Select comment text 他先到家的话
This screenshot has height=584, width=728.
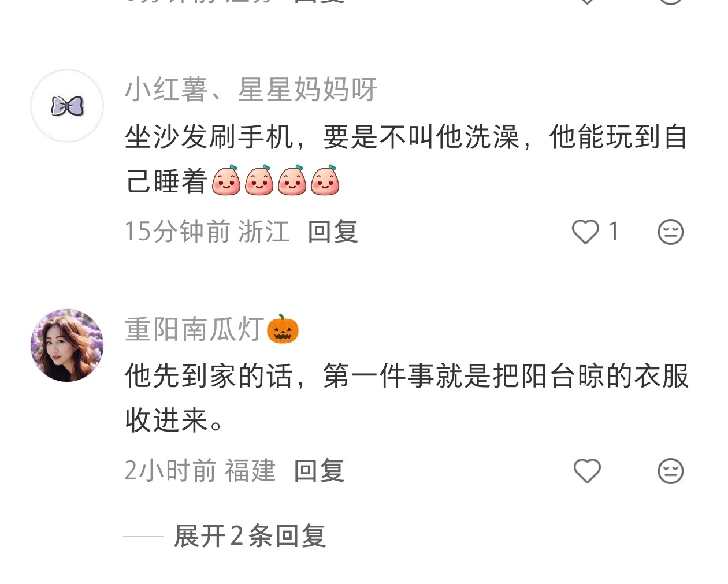[x=209, y=377]
